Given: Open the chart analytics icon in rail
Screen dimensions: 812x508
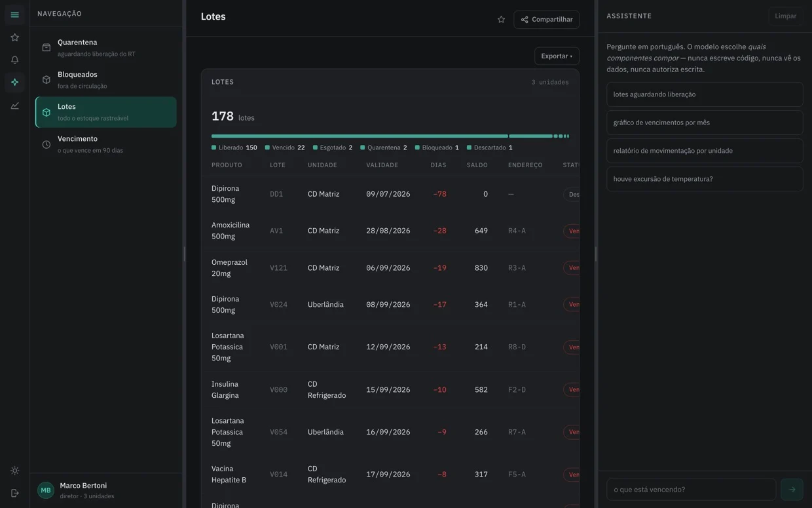Looking at the screenshot, I should (x=14, y=105).
